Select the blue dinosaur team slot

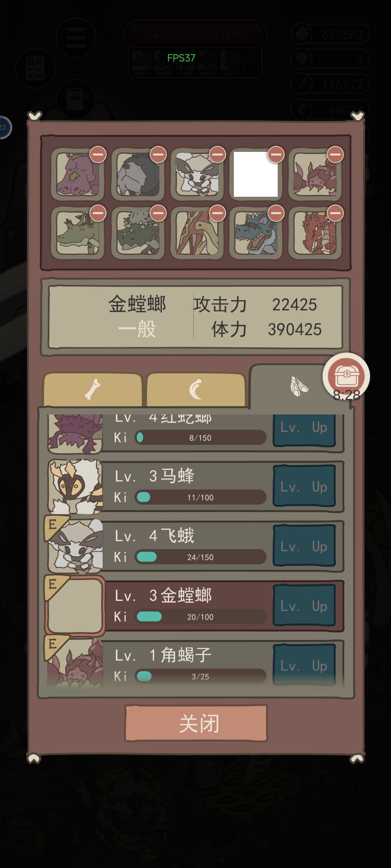coord(256,233)
